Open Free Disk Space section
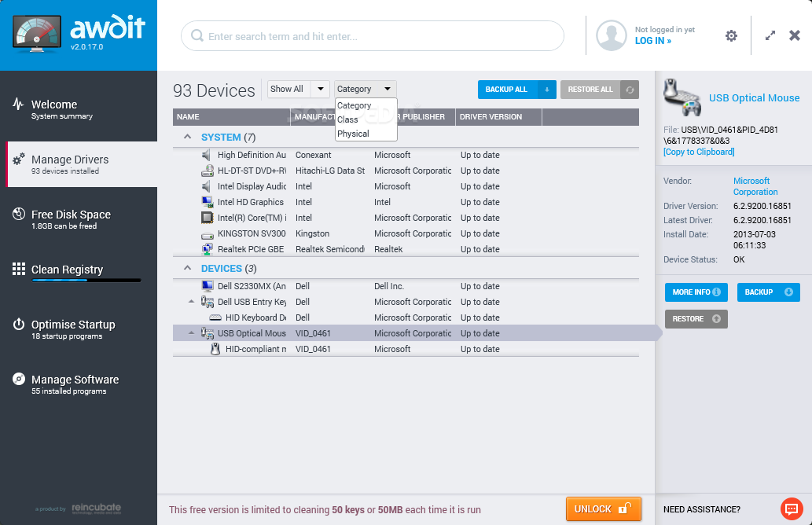This screenshot has height=525, width=812. (79, 219)
